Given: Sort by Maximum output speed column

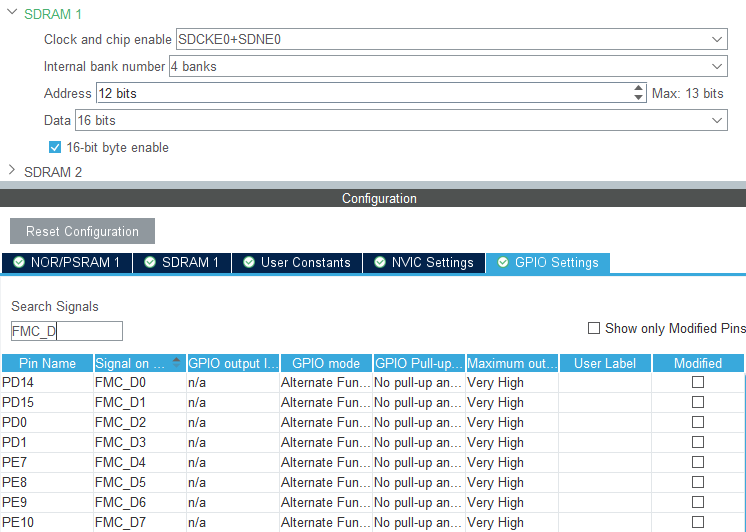Looking at the screenshot, I should [x=512, y=363].
